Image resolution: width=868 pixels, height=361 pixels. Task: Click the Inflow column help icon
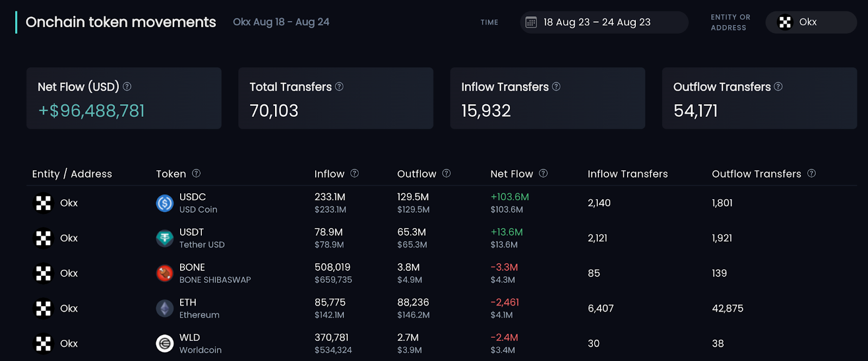click(354, 173)
